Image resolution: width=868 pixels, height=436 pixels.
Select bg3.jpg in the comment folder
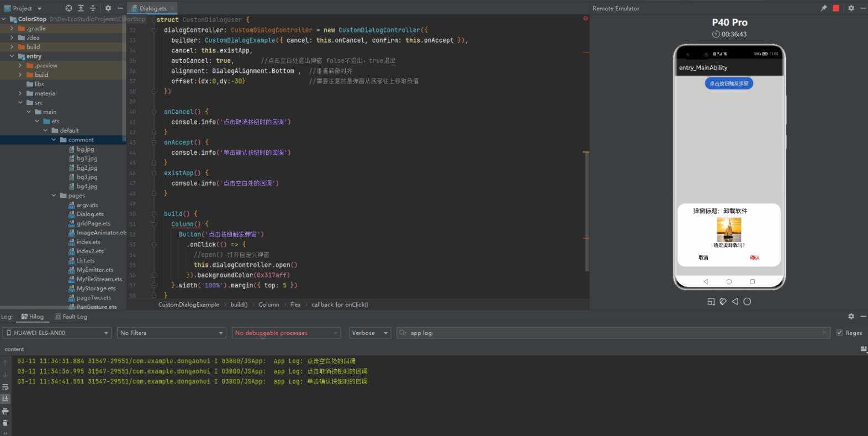pyautogui.click(x=83, y=177)
